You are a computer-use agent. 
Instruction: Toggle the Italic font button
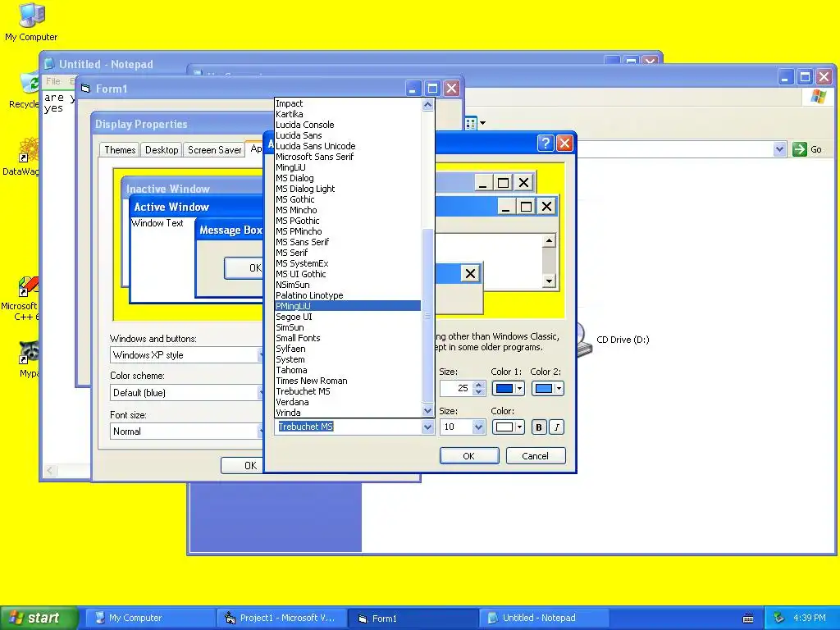click(557, 427)
